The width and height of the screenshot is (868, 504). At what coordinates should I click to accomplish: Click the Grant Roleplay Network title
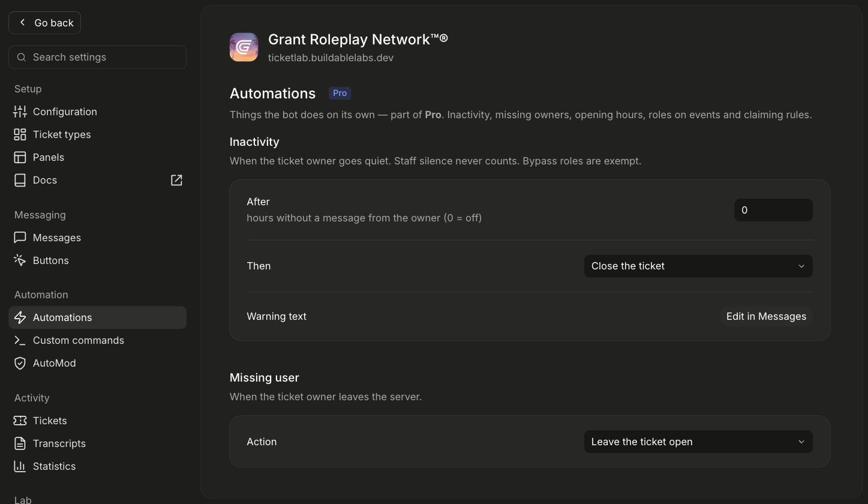point(358,39)
